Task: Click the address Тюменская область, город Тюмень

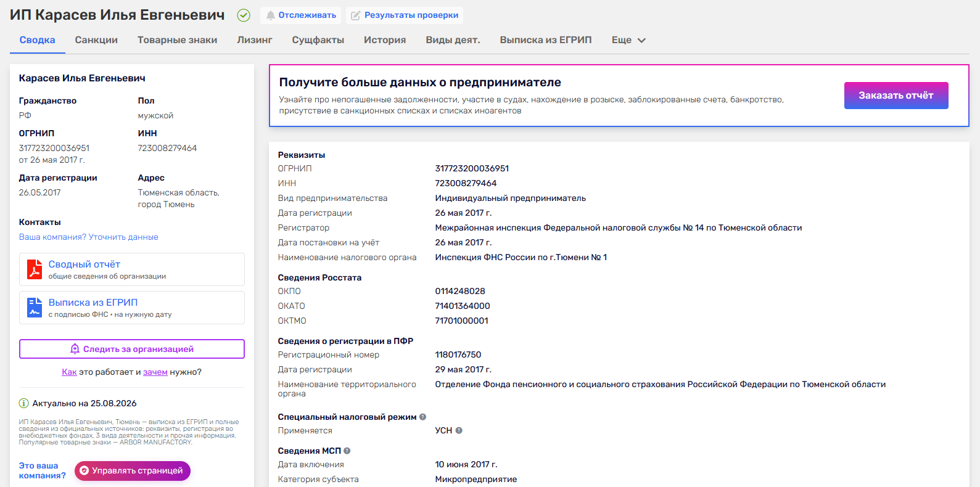Action: (179, 198)
